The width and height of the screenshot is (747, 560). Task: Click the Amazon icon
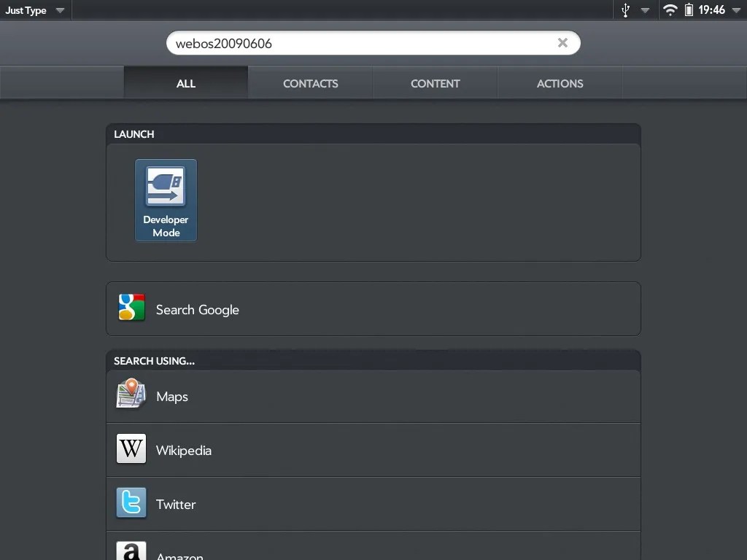pyautogui.click(x=131, y=552)
